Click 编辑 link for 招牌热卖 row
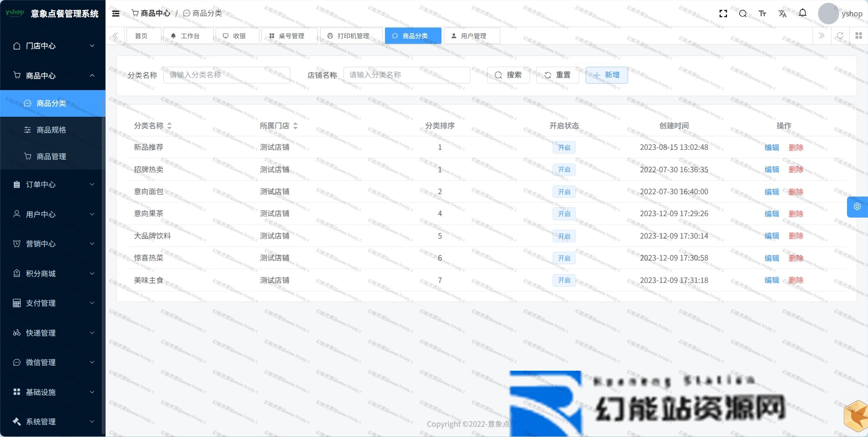This screenshot has height=437, width=868. tap(771, 169)
